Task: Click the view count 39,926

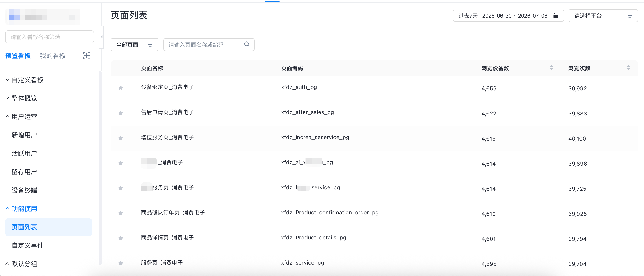Action: pos(577,214)
